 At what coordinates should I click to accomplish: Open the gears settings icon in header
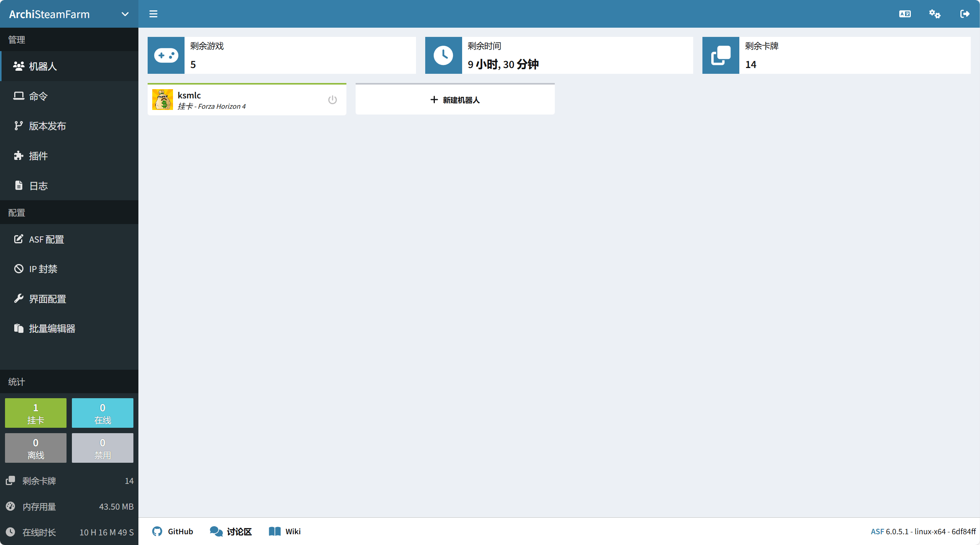tap(935, 14)
